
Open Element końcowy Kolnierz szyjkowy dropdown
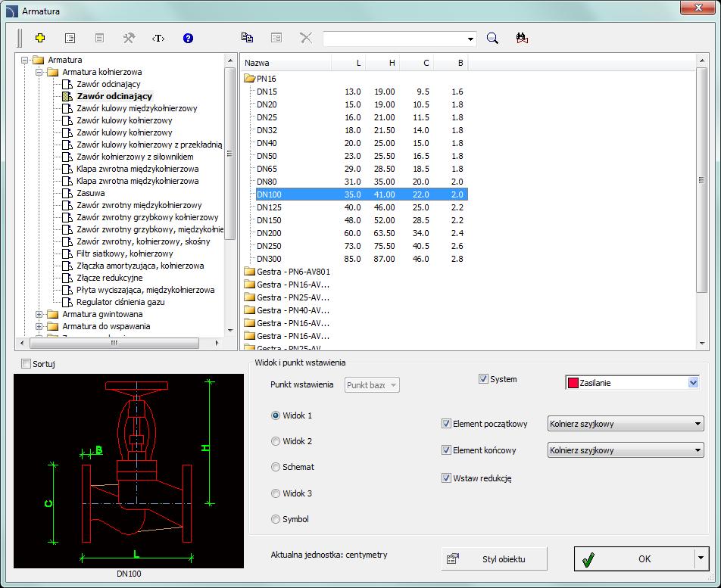(x=698, y=450)
